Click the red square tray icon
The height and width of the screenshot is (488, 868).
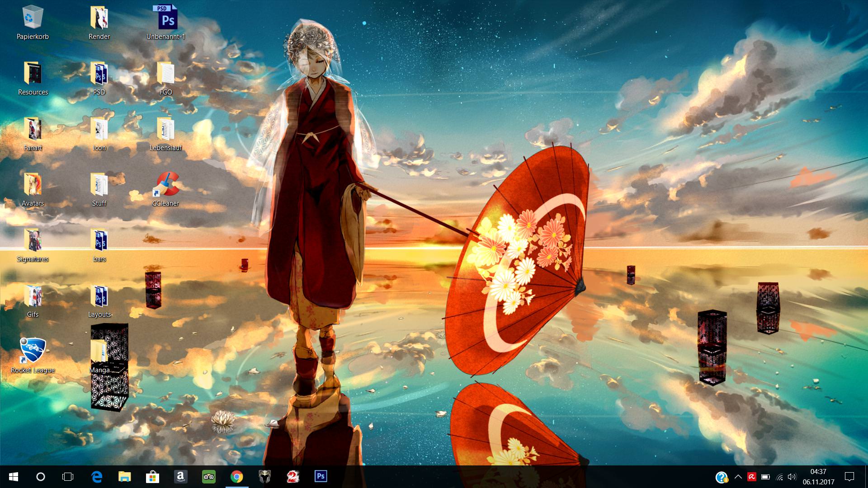pyautogui.click(x=752, y=477)
